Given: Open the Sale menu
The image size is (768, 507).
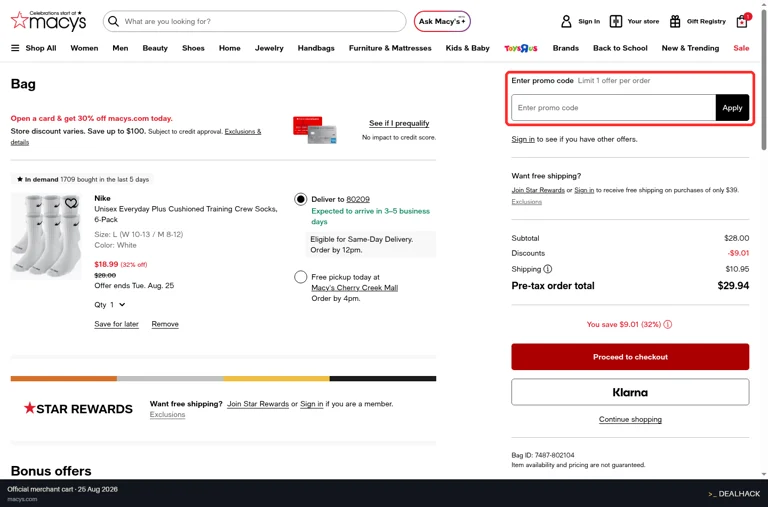Looking at the screenshot, I should coord(741,48).
